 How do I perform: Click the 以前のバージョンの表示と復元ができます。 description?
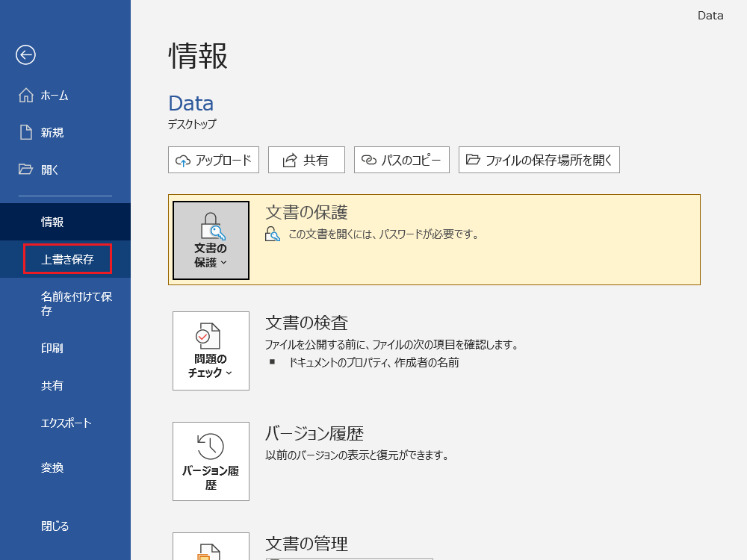pyautogui.click(x=357, y=455)
